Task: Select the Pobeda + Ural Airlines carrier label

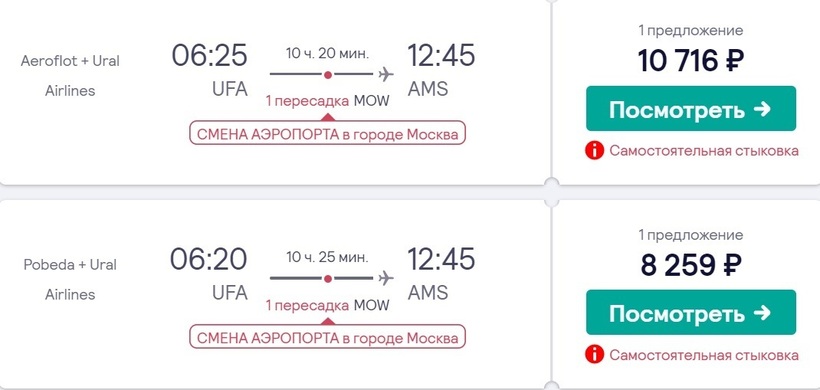Action: tap(70, 280)
